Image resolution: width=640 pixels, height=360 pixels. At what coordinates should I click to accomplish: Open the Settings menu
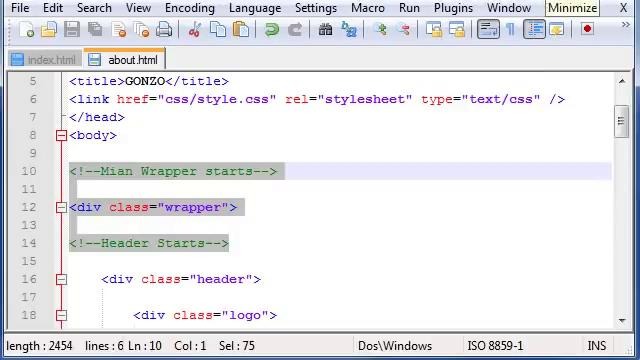point(316,8)
